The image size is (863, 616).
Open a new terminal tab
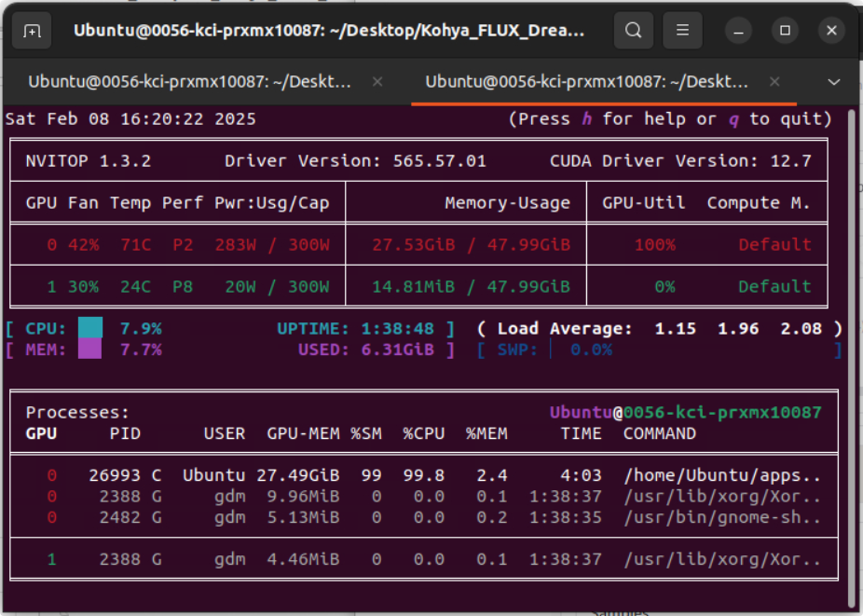click(32, 30)
